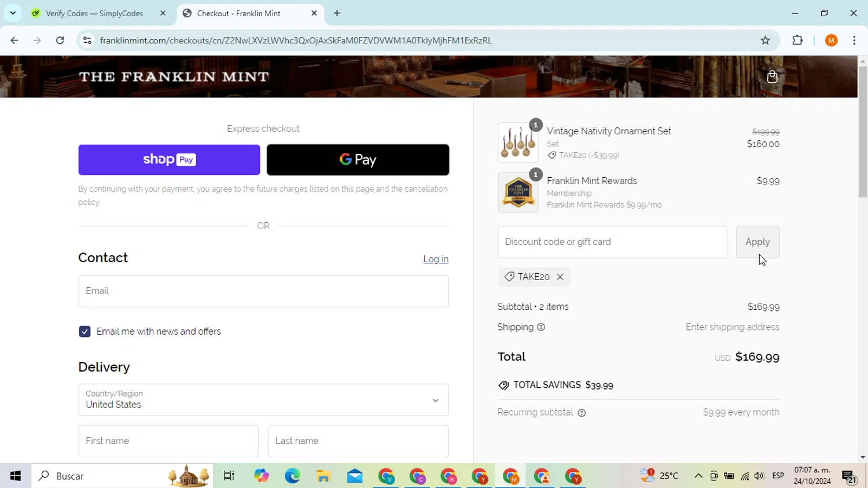
Task: Close the Verify Codes SimplyCodes tab
Action: [x=163, y=13]
